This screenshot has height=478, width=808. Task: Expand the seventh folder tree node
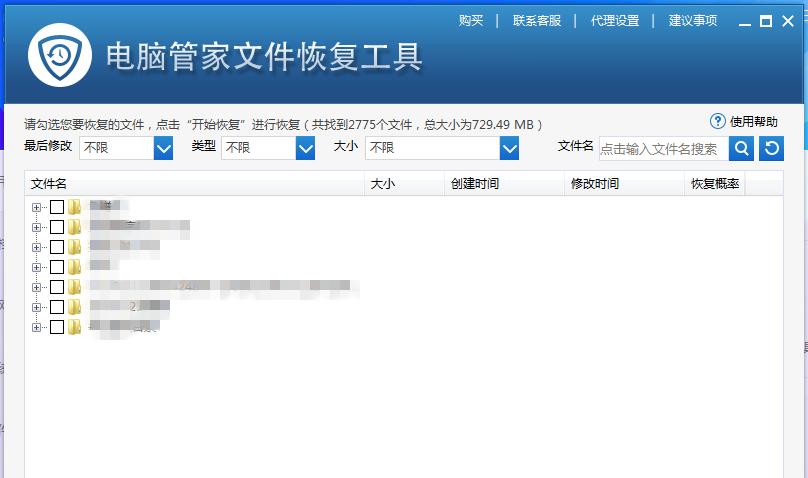(x=36, y=328)
